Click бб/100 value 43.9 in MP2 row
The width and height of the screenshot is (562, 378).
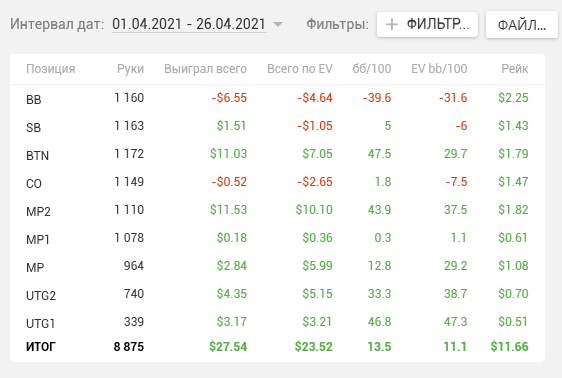pos(379,209)
